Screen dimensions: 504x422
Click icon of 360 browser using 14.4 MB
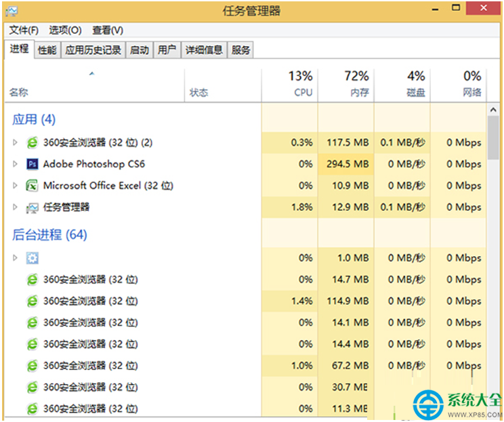tap(32, 344)
